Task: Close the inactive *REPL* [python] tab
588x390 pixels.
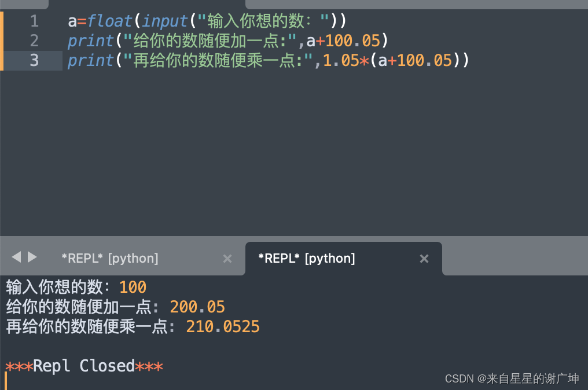Action: tap(227, 259)
